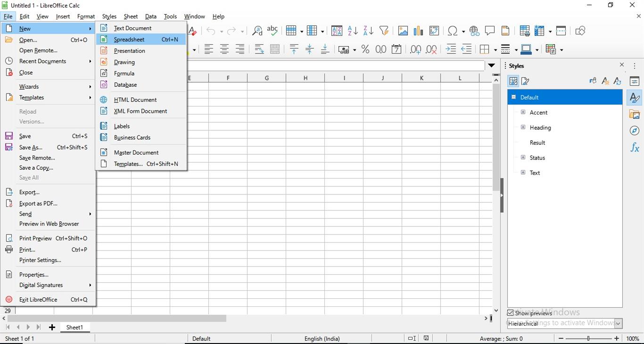Switch to Cell Styles view

point(513,81)
